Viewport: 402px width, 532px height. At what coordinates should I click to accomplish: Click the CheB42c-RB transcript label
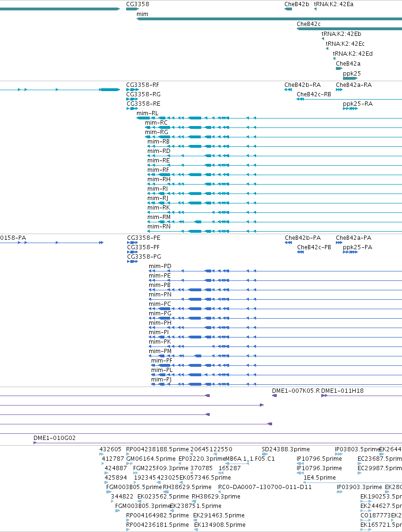314,94
